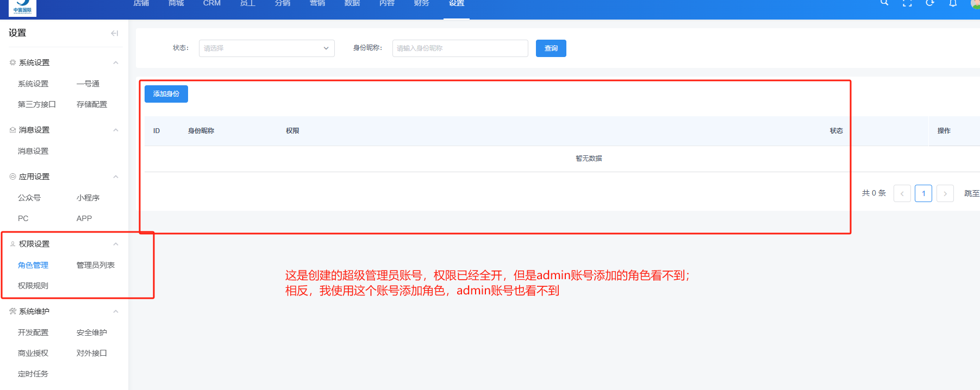The height and width of the screenshot is (390, 980).
Task: Open the 商业授权 menu item
Action: [x=33, y=353]
